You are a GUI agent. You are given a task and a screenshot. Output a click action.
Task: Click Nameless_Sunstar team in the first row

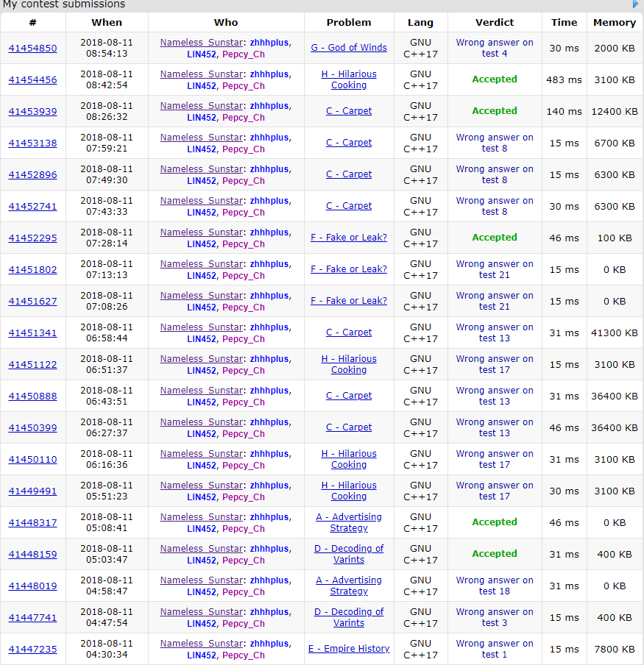coord(201,43)
